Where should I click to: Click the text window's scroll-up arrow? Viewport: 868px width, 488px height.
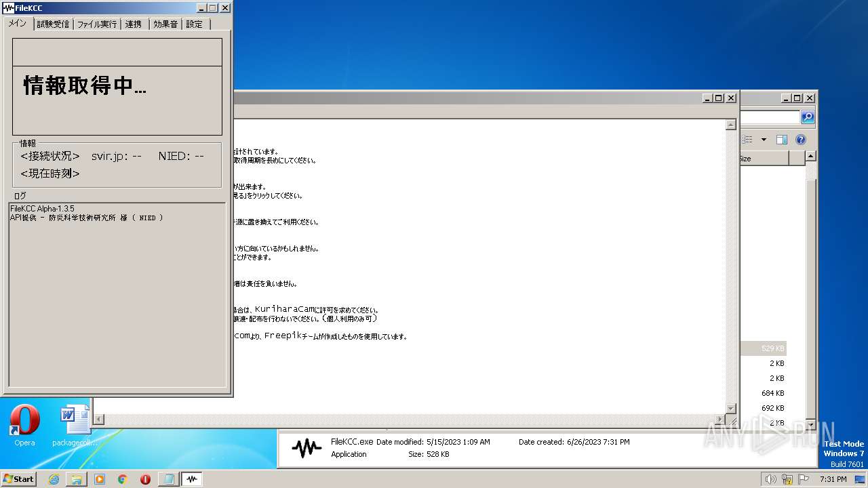tap(731, 125)
